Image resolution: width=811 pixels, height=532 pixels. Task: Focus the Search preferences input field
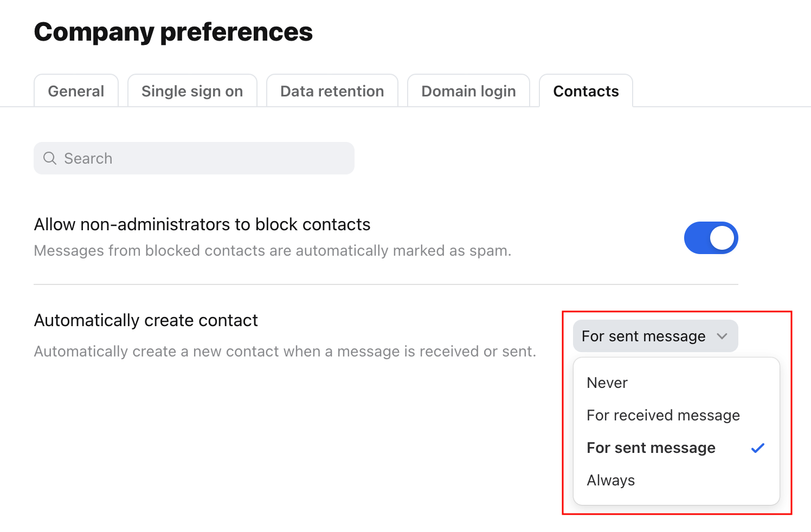click(x=194, y=158)
